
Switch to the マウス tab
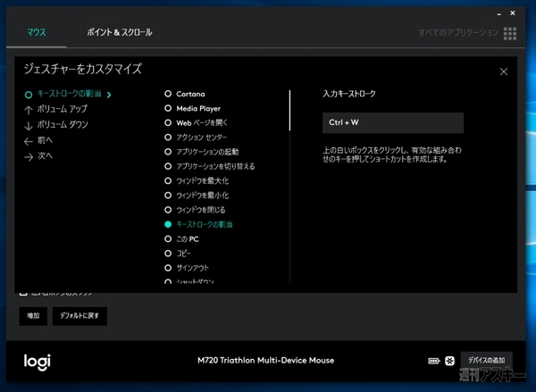pos(37,32)
